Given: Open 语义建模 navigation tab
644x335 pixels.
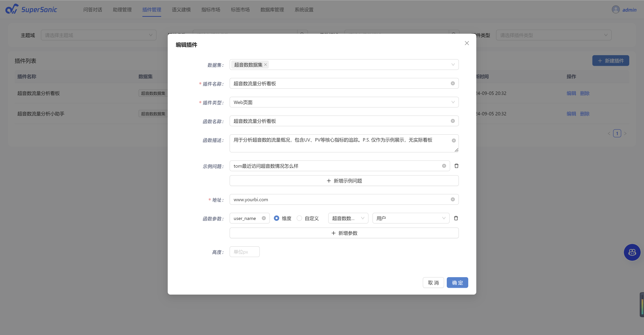Looking at the screenshot, I should click(181, 10).
